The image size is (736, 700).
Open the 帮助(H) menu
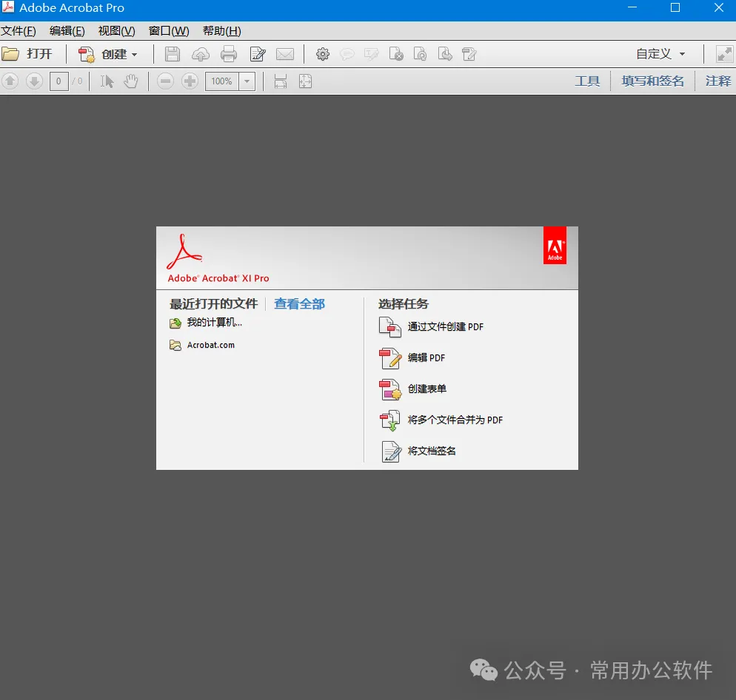point(221,31)
